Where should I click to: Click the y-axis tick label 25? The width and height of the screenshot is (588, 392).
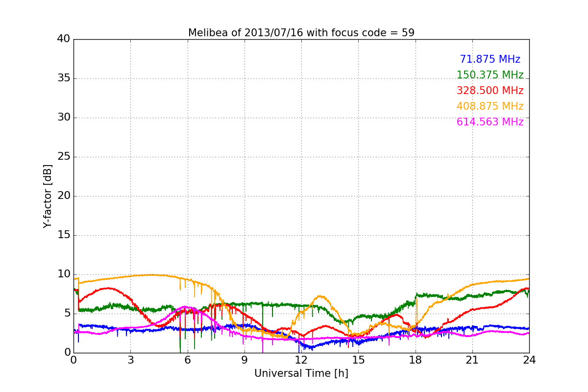tap(63, 157)
